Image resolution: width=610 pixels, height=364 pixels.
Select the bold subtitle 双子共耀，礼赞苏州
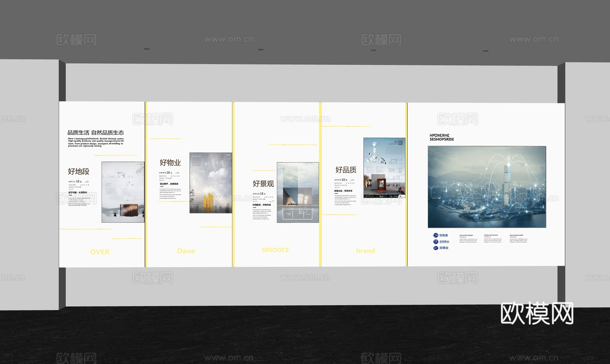(x=78, y=192)
